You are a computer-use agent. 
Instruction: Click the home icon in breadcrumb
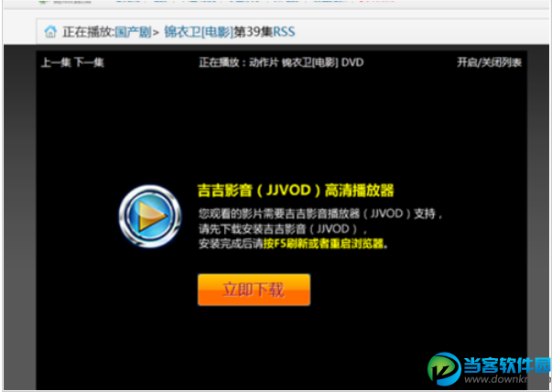[50, 32]
